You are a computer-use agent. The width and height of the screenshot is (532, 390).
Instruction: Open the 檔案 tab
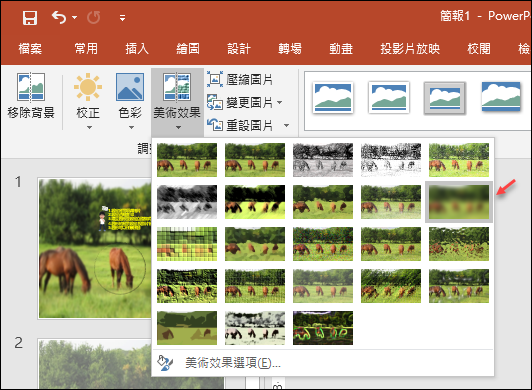pyautogui.click(x=30, y=49)
